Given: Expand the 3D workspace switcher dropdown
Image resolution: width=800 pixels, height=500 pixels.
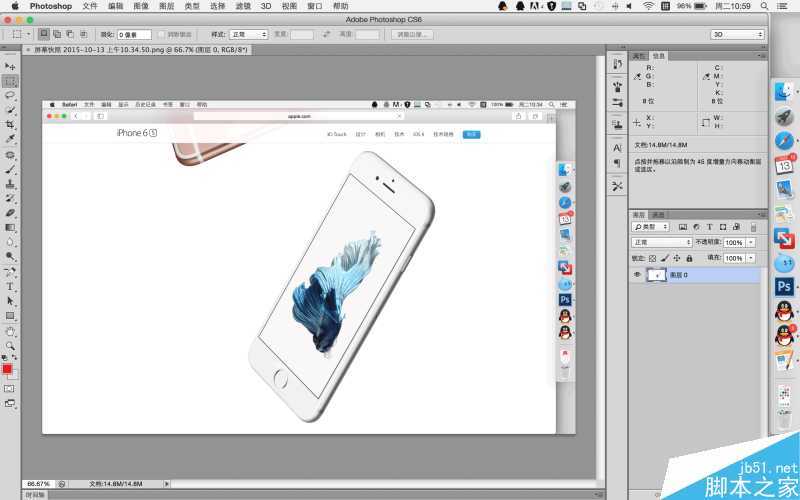Looking at the screenshot, I should coord(736,34).
